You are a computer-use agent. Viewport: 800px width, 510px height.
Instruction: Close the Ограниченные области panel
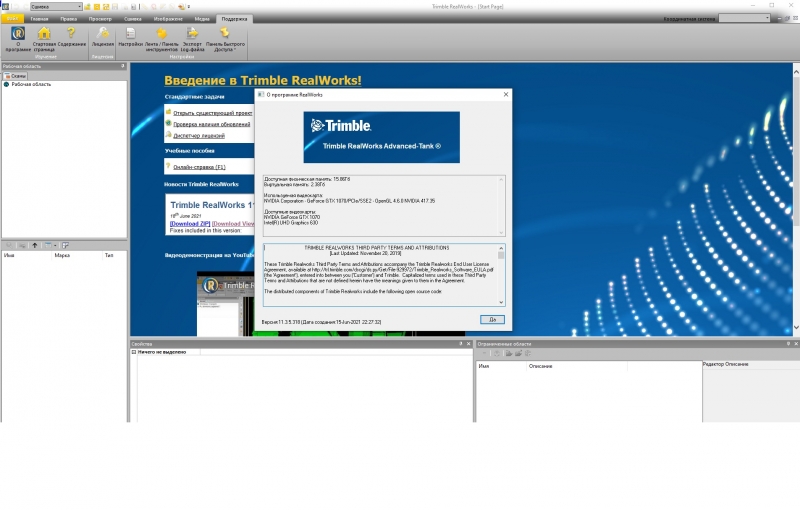coord(796,344)
